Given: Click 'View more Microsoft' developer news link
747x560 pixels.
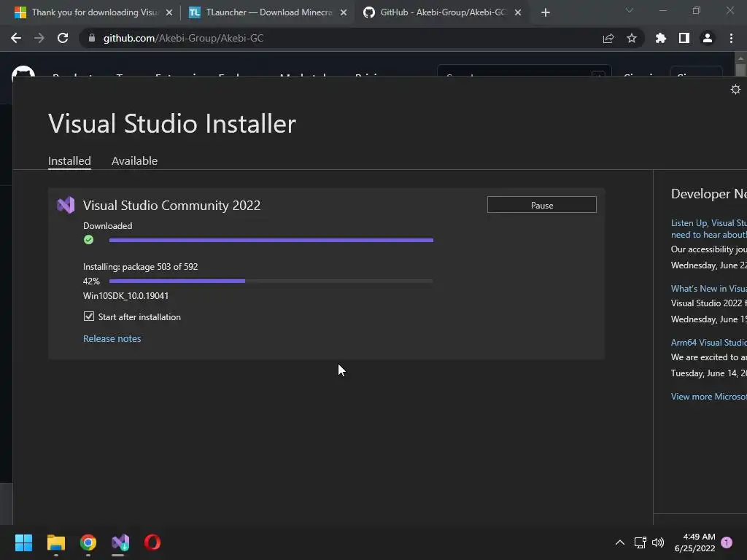Looking at the screenshot, I should tap(709, 396).
